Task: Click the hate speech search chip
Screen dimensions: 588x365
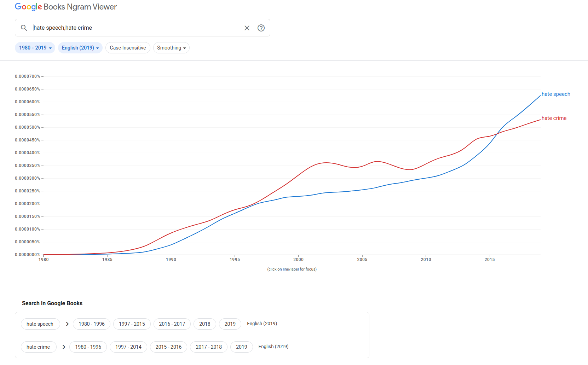Action: point(40,324)
